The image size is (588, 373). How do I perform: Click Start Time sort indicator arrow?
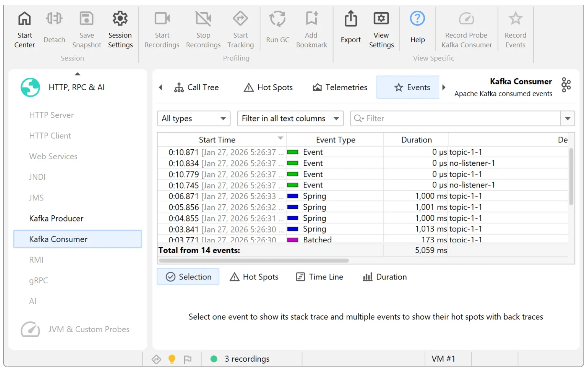click(280, 138)
